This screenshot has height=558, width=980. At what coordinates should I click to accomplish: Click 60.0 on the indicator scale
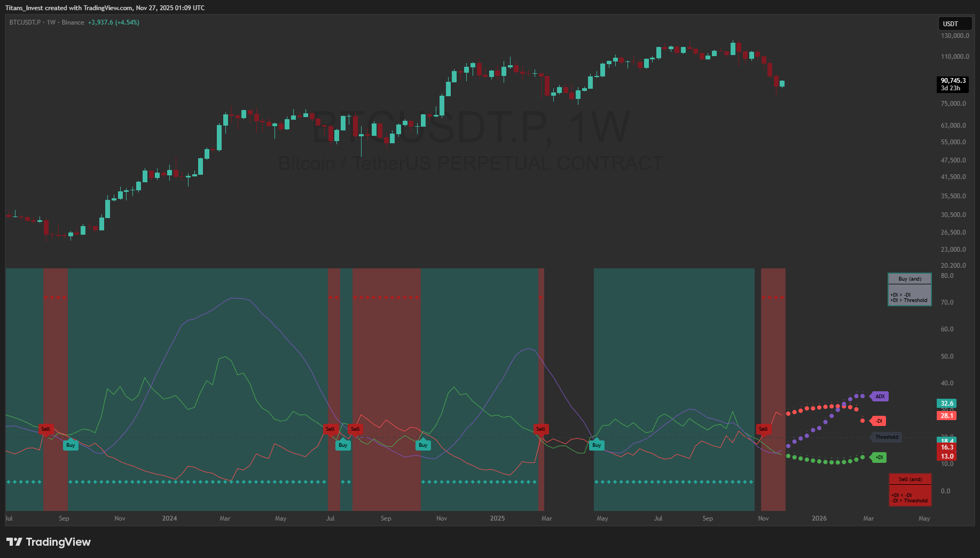point(947,329)
